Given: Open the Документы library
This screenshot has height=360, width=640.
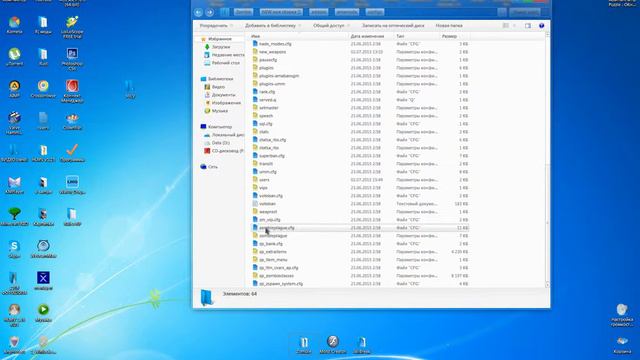Looking at the screenshot, I should [220, 95].
